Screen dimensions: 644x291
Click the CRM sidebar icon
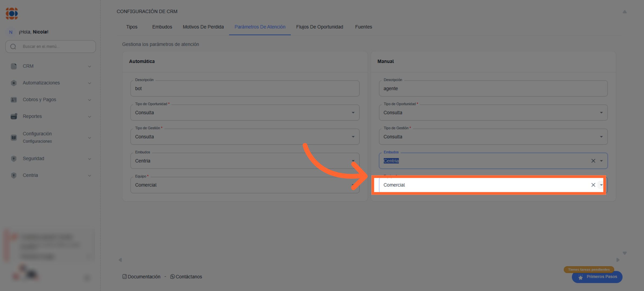click(14, 66)
